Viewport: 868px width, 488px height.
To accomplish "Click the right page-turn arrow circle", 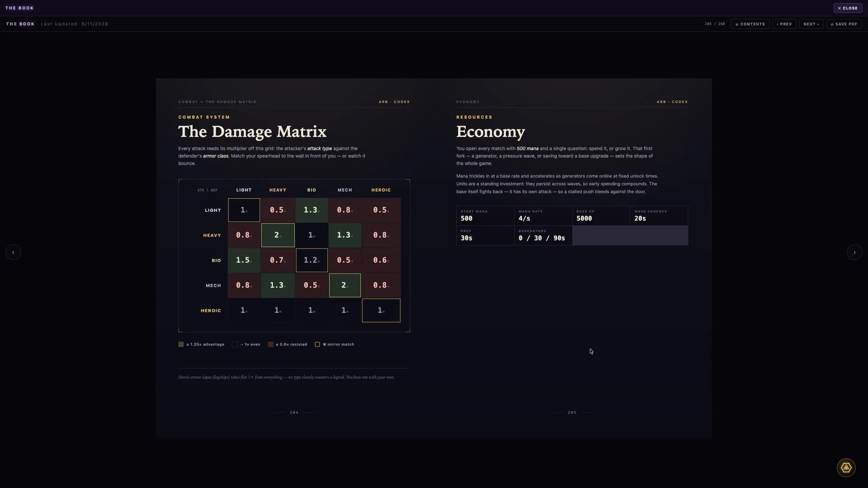I will click(x=854, y=252).
